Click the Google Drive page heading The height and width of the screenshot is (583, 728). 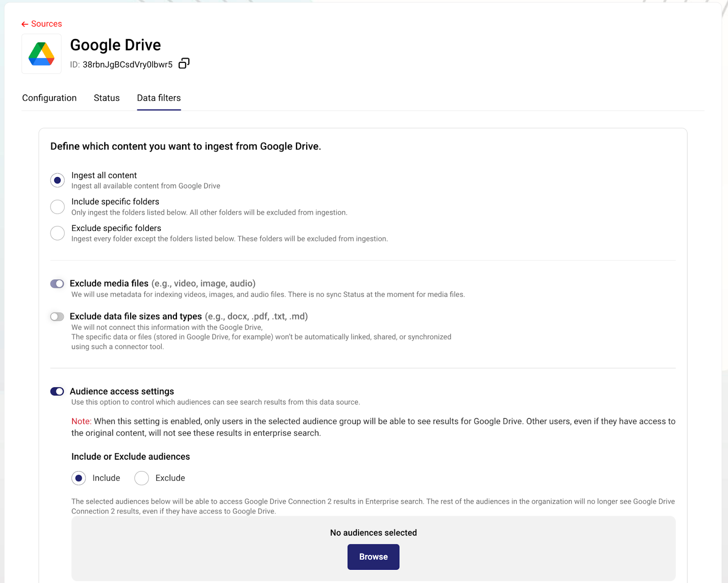click(116, 45)
